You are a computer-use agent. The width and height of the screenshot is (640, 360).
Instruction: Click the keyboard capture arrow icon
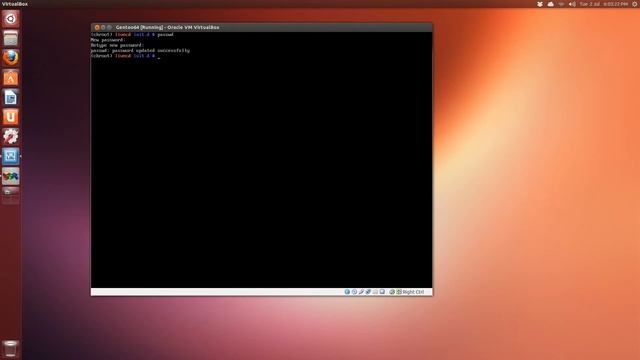(399, 292)
